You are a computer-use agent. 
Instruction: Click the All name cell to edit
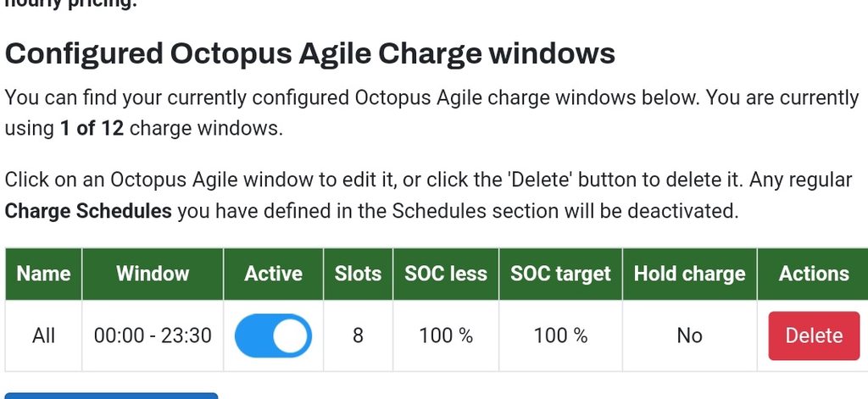click(x=43, y=335)
